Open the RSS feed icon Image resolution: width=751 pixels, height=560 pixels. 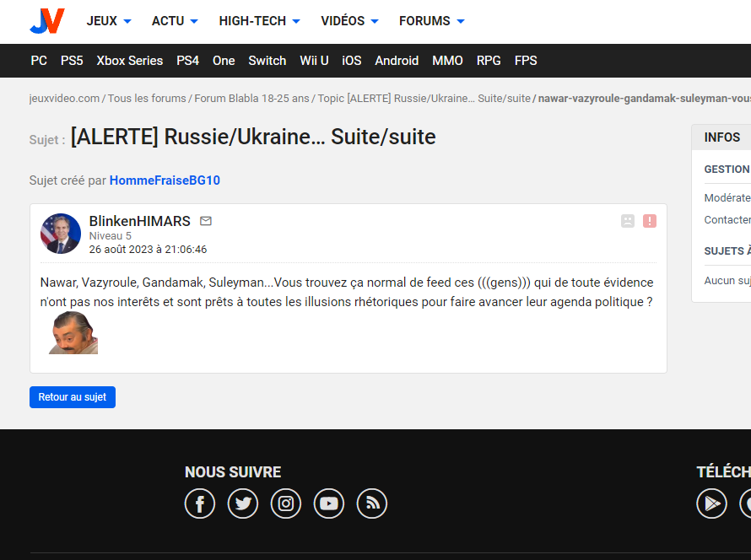372,503
